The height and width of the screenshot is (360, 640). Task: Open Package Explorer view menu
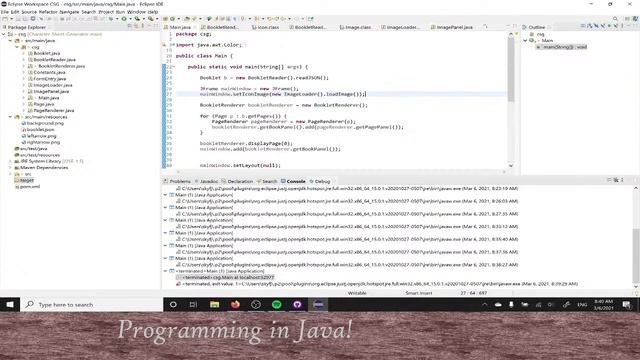pyautogui.click(x=143, y=26)
